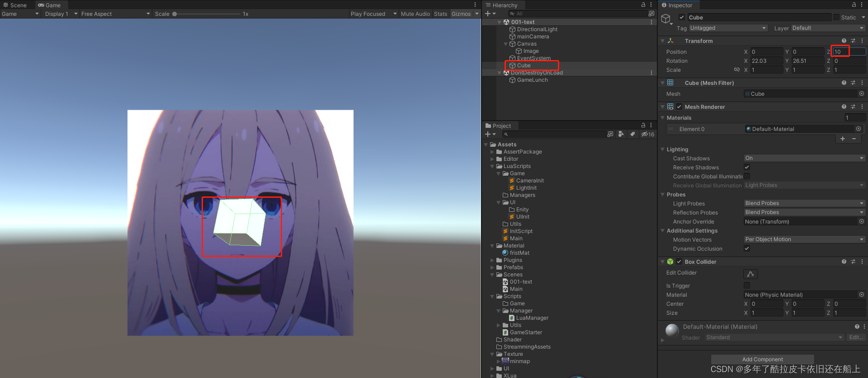This screenshot has height=378, width=868.
Task: Open Motion Vectors dropdown
Action: pos(804,239)
